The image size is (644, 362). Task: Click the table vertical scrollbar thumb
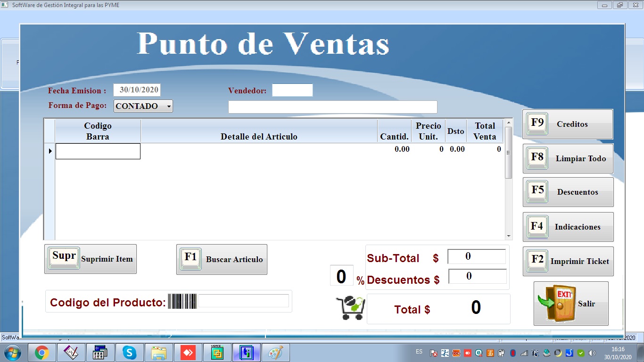point(508,152)
